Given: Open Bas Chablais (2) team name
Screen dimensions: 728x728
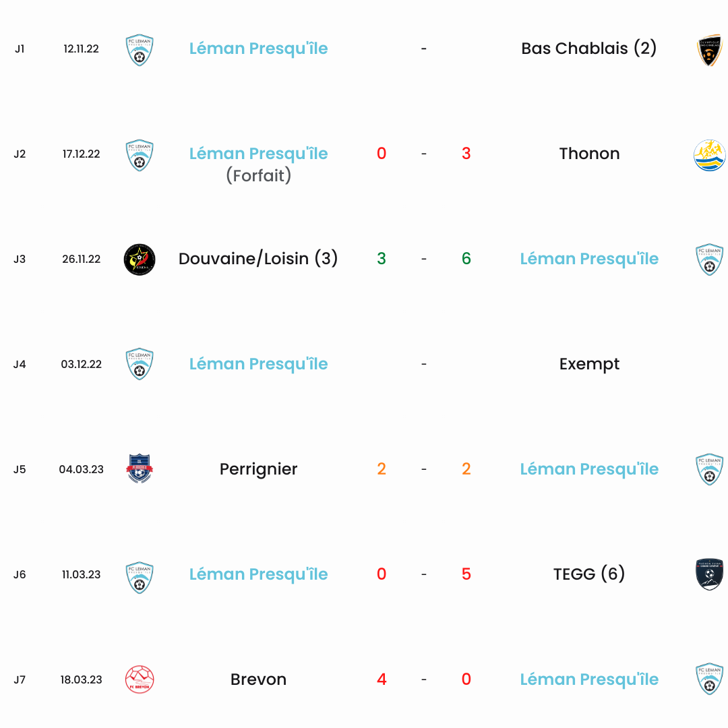Looking at the screenshot, I should click(588, 49).
